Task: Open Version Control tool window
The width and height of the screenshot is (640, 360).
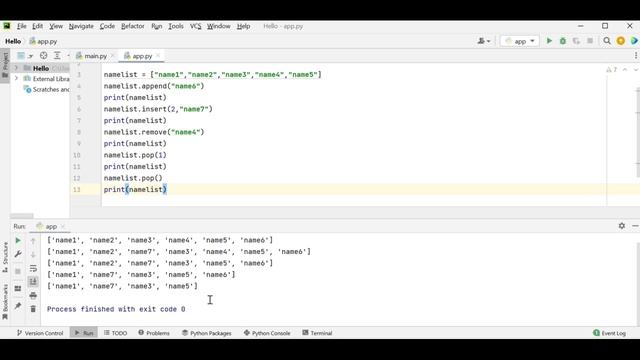Action: tap(40, 333)
